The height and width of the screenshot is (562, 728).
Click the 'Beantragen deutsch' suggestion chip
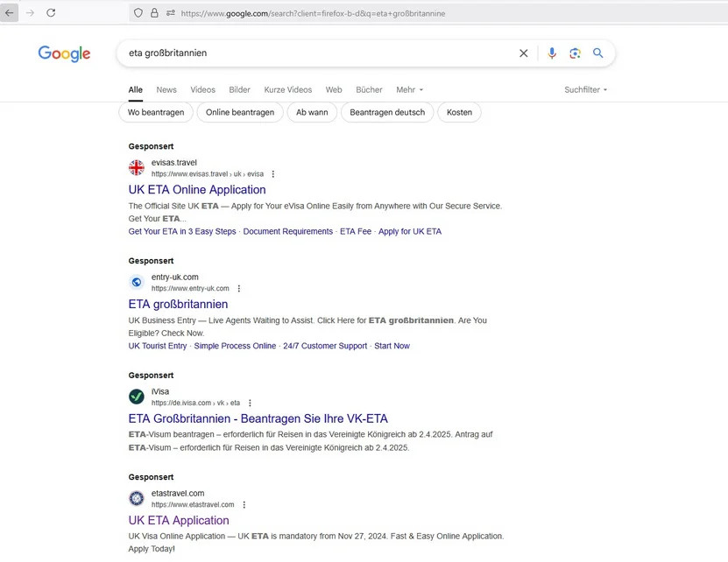pos(387,112)
